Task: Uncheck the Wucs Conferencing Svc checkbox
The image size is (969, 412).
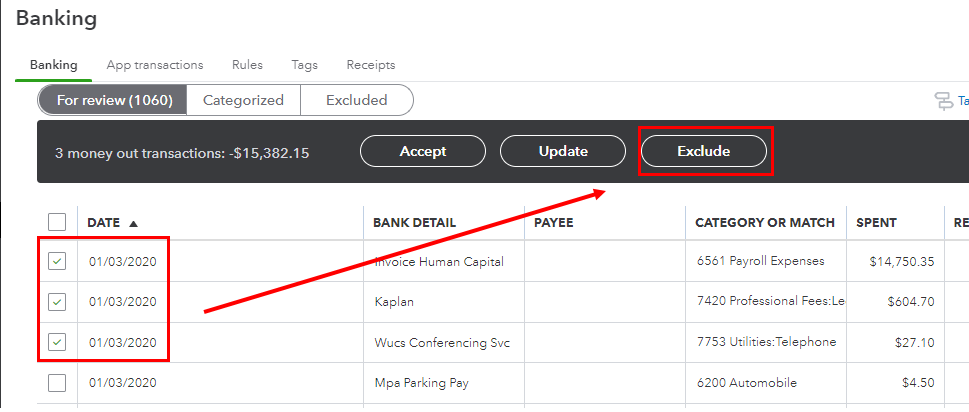Action: [x=57, y=342]
